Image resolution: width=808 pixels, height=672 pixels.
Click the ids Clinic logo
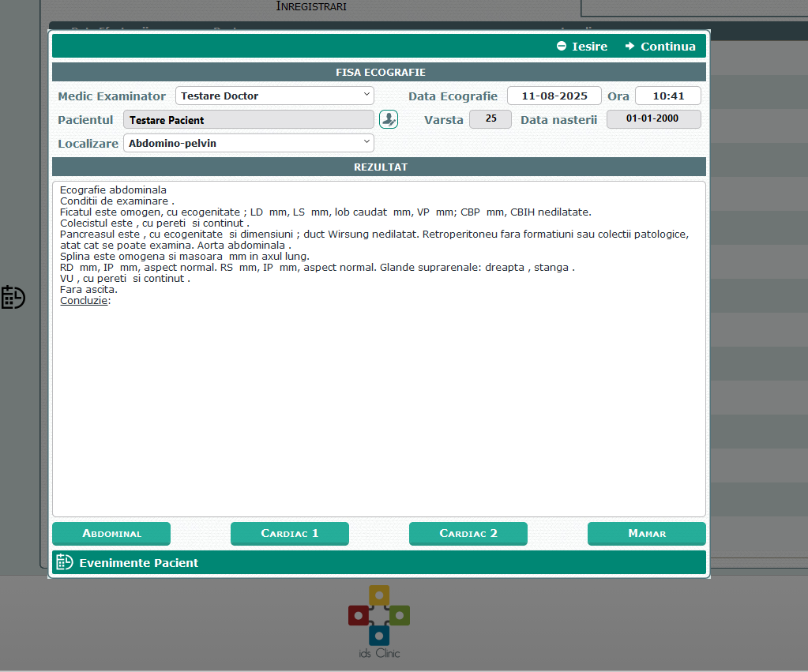pos(379,621)
